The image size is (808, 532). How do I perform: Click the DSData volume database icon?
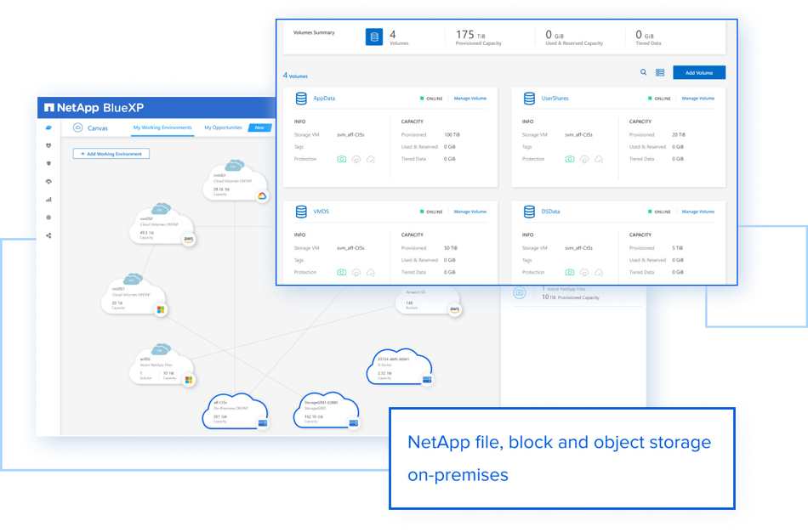(x=529, y=212)
